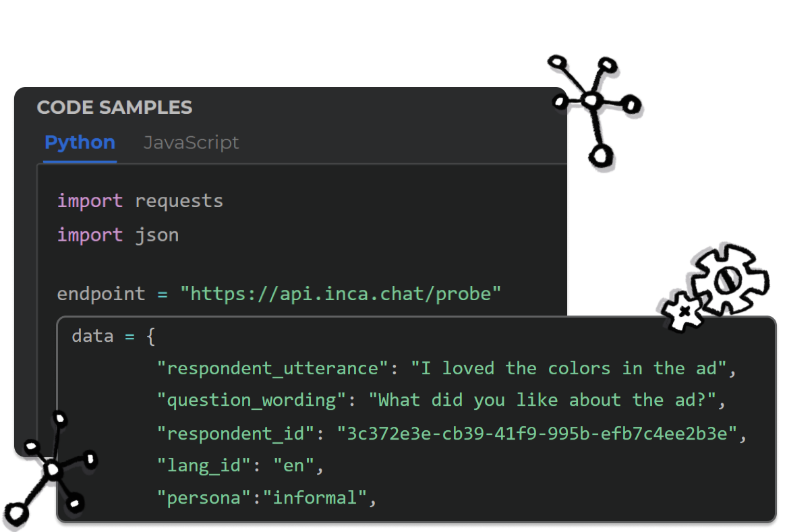Switch to the Python tab
Screen dimensions: 785x532
pyautogui.click(x=80, y=143)
